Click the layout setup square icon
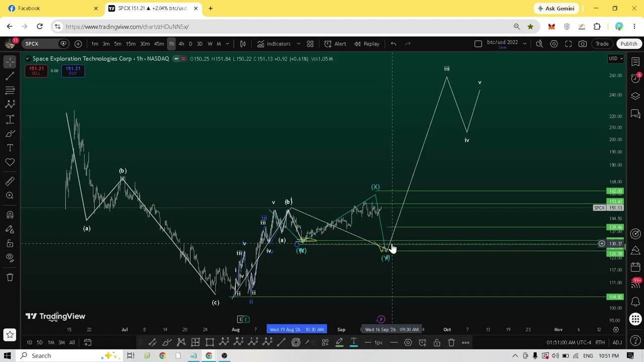 click(x=478, y=44)
